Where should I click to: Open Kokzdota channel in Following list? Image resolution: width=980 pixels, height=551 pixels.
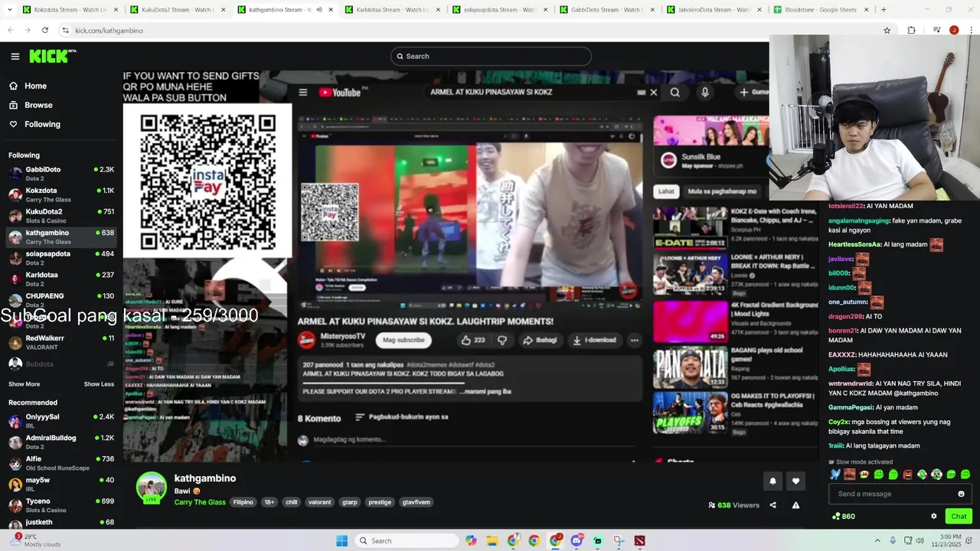pyautogui.click(x=61, y=194)
